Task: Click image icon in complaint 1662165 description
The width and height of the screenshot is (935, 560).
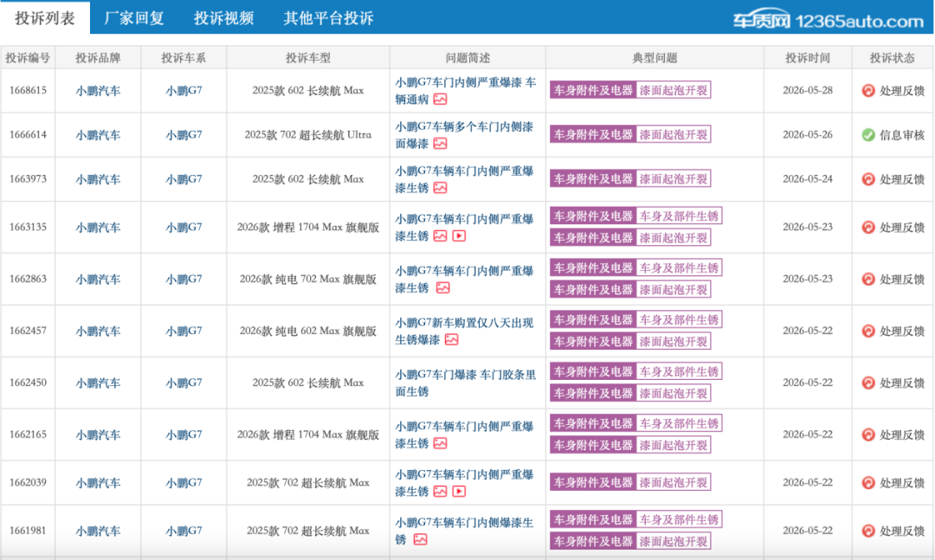Action: point(440,443)
